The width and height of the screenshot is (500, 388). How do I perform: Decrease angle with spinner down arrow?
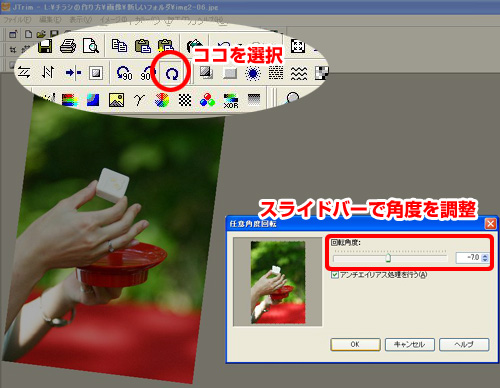pyautogui.click(x=485, y=260)
